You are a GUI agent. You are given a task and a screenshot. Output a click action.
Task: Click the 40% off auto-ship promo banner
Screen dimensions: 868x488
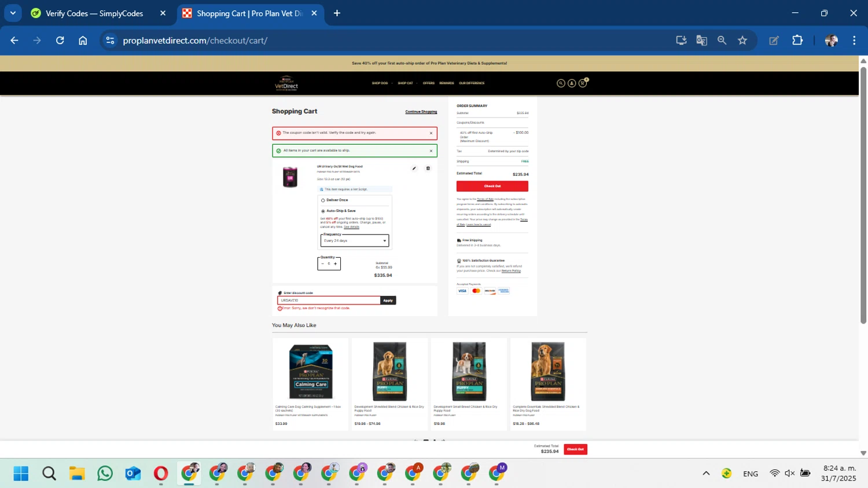pyautogui.click(x=429, y=63)
